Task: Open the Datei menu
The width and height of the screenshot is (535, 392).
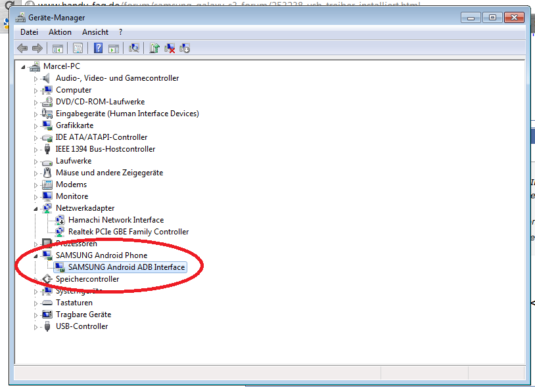Action: 29,32
